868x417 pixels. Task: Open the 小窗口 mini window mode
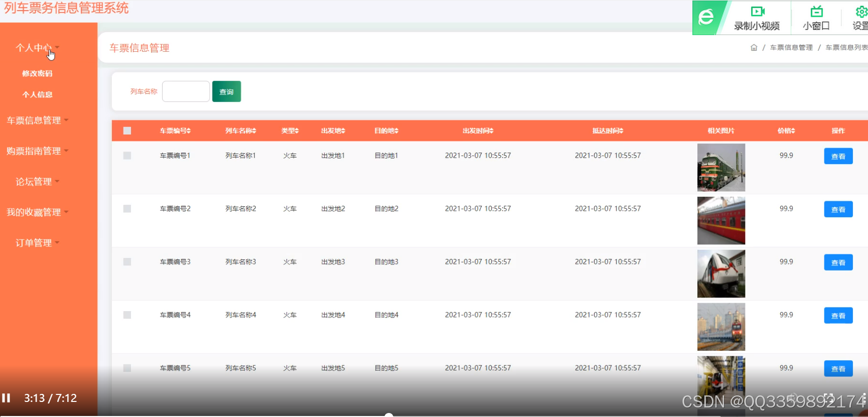[816, 18]
